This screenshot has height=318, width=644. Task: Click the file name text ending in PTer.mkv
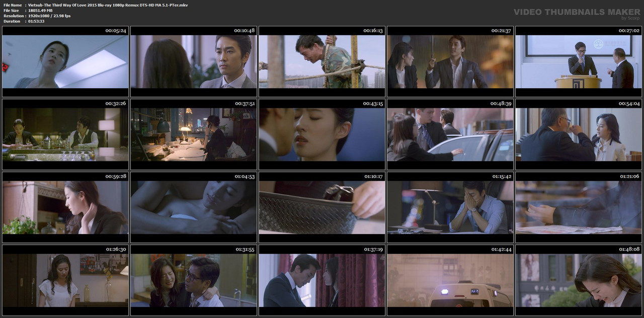[108, 5]
